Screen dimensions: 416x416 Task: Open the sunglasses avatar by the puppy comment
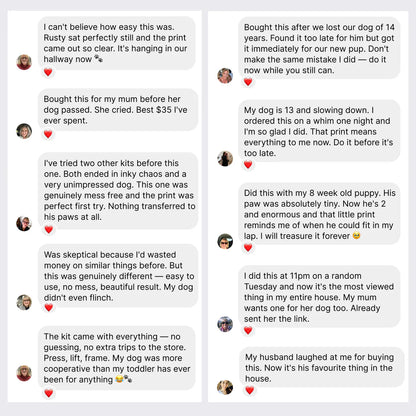[225, 241]
